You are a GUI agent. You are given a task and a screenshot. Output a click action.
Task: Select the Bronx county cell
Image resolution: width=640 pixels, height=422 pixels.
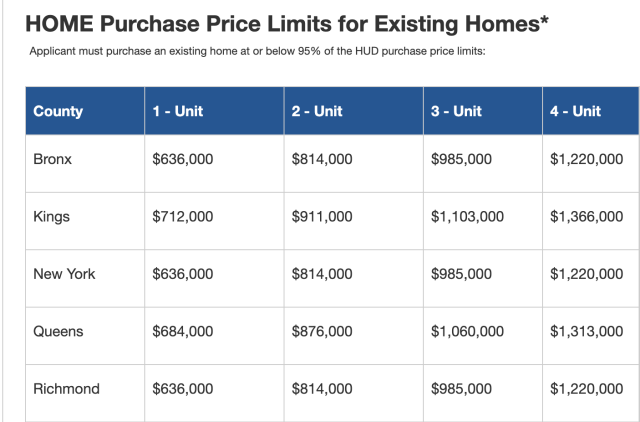[x=53, y=159]
